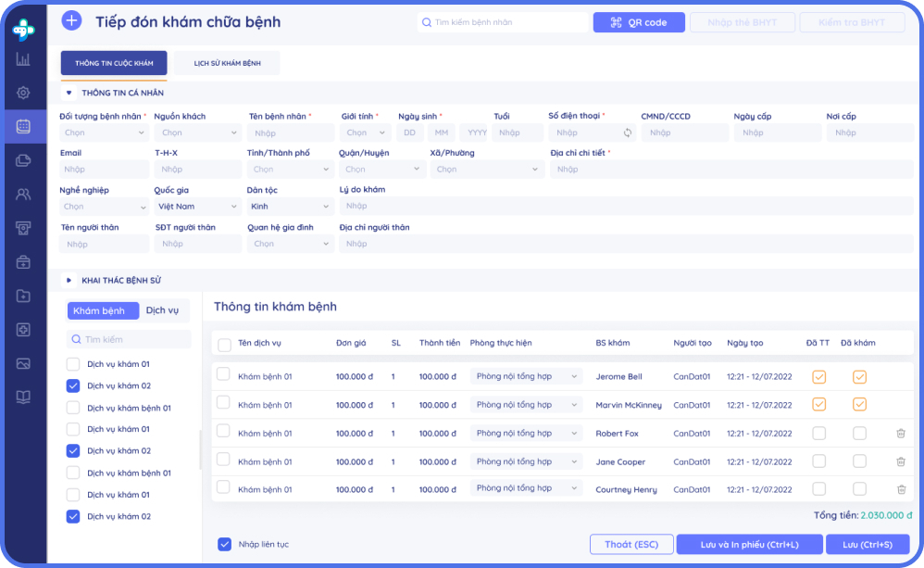Image resolution: width=924 pixels, height=568 pixels.
Task: Open the folder with plus sidebar icon
Action: pyautogui.click(x=23, y=296)
